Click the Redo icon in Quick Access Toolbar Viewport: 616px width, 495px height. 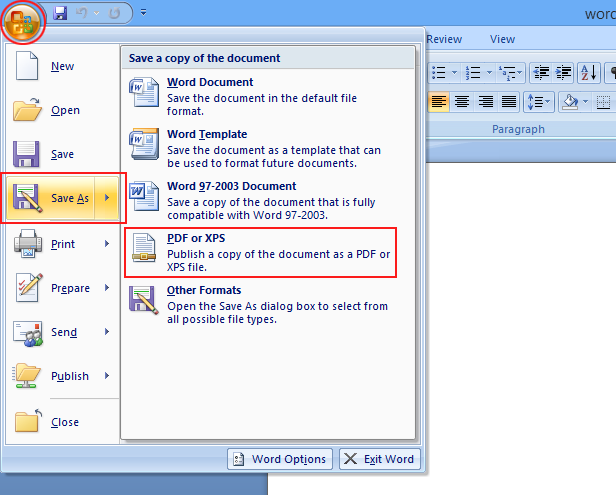pyautogui.click(x=114, y=13)
